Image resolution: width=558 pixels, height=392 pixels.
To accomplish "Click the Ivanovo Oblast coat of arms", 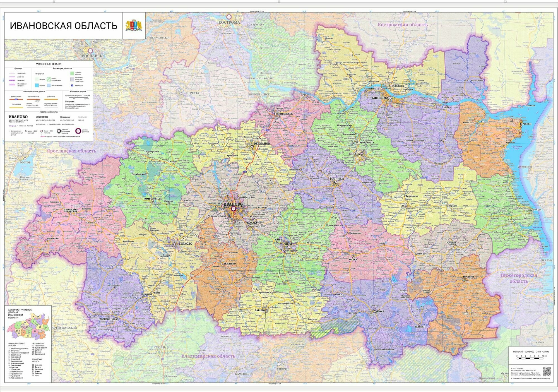I will pyautogui.click(x=134, y=26).
